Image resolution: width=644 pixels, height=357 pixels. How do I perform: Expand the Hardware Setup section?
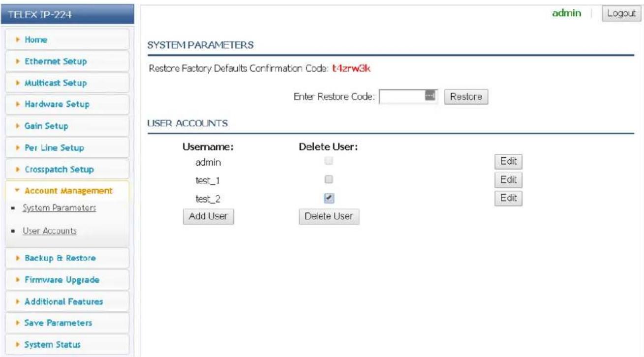[x=66, y=104]
